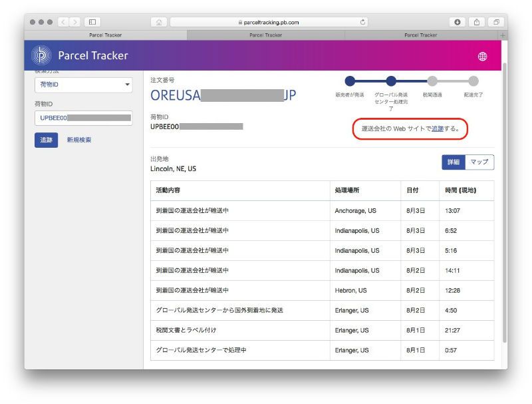Viewport: 532px width, 404px height.
Task: Click the address bar parceltracking.pb.com
Action: point(269,22)
